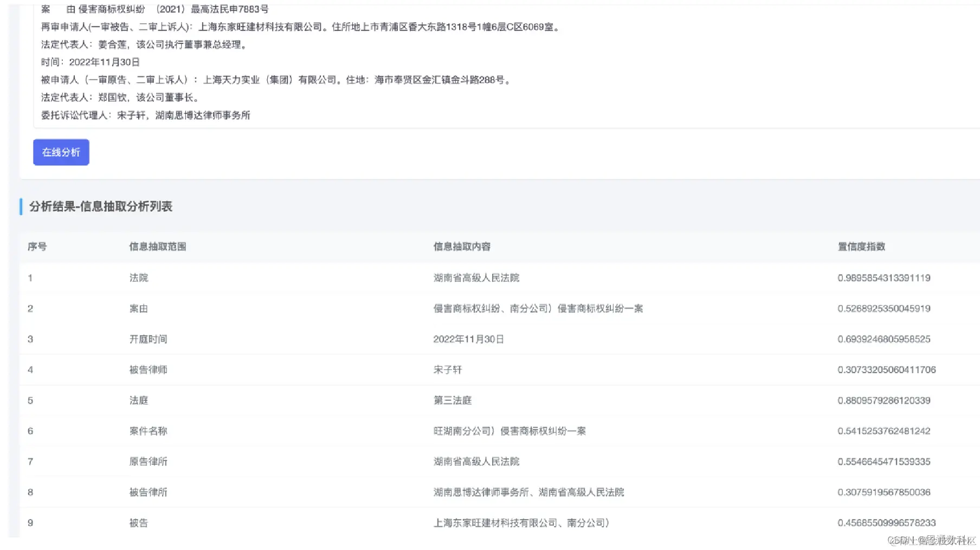
Task: Click confidence value 0.3075919567850036
Action: [884, 493]
